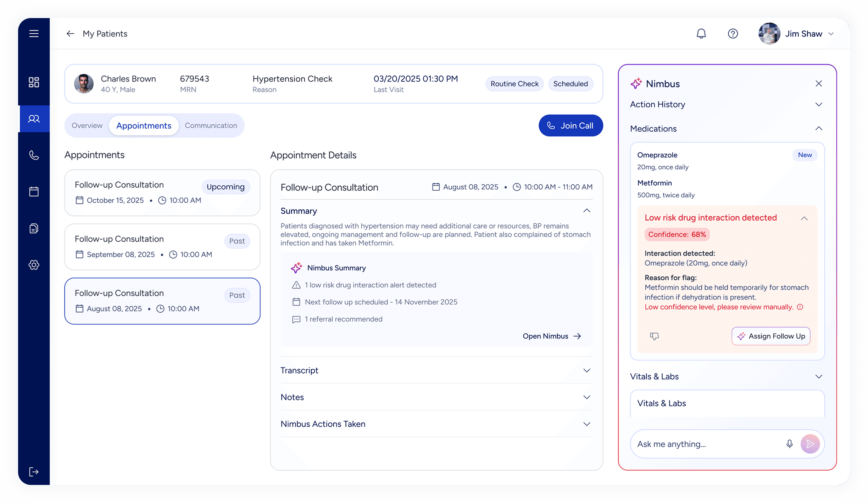Expand the Transcript section

point(586,370)
